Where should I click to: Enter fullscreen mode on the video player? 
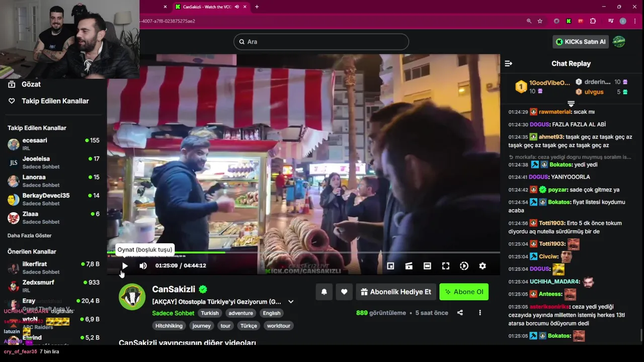446,266
